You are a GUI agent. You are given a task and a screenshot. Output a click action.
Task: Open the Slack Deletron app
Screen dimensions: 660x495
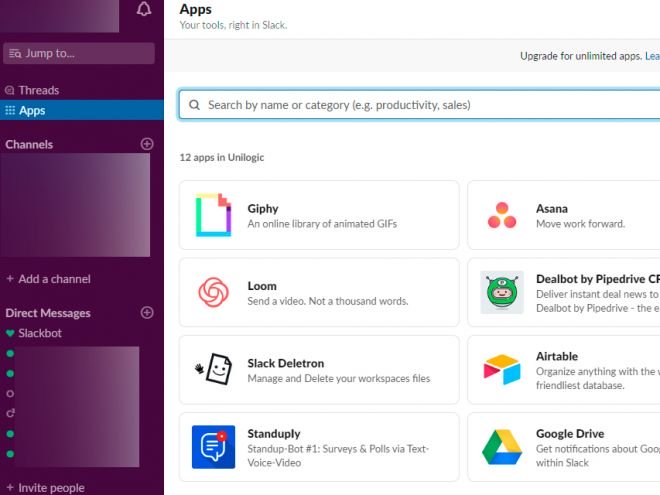tap(319, 370)
